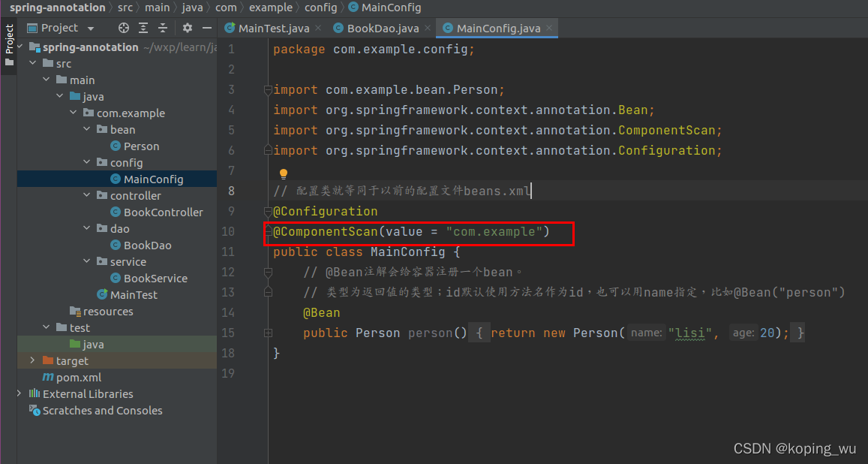This screenshot has height=464, width=868.
Task: Collapse the service package node
Action: pos(87,261)
